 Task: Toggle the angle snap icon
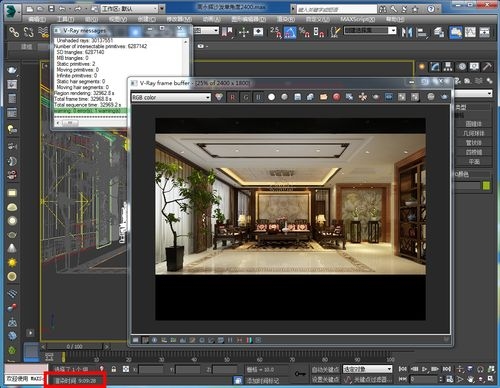(x=290, y=32)
